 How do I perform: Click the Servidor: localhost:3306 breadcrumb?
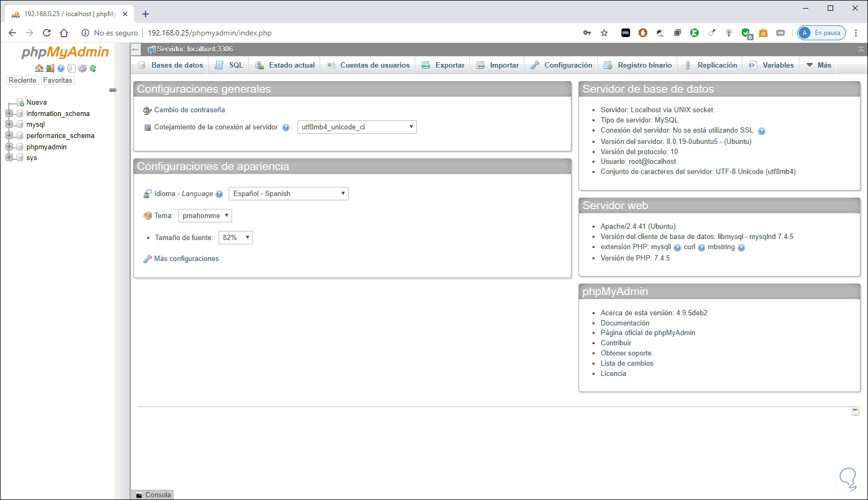pyautogui.click(x=195, y=49)
